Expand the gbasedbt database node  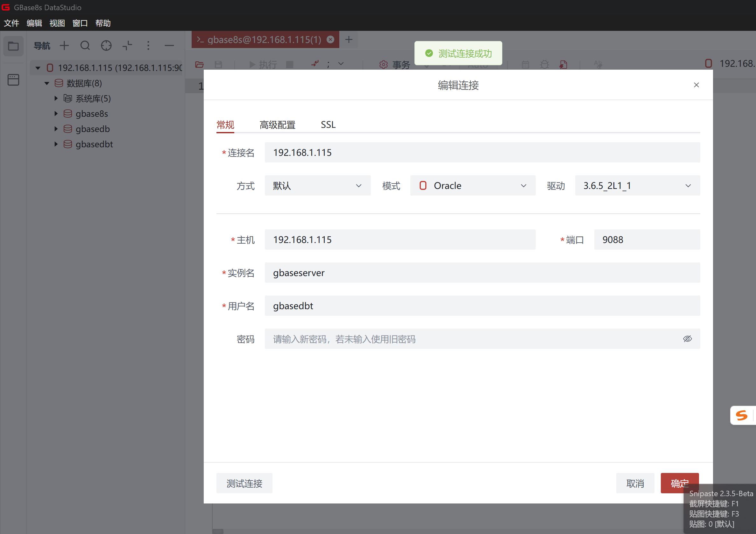[56, 144]
